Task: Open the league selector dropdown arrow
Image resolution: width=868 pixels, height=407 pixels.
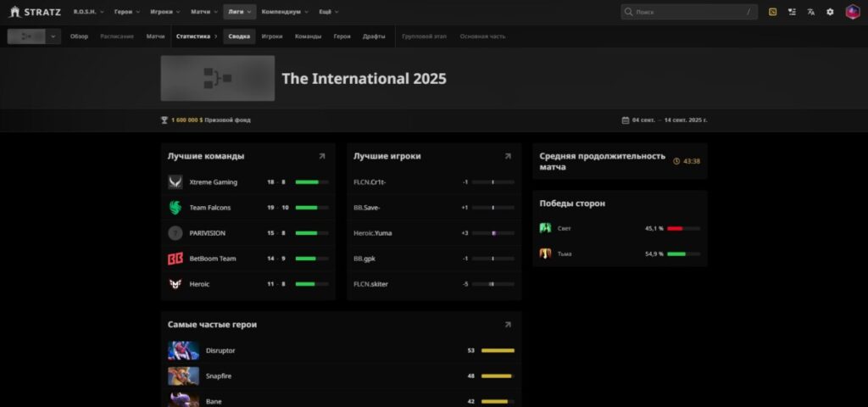Action: (x=53, y=36)
